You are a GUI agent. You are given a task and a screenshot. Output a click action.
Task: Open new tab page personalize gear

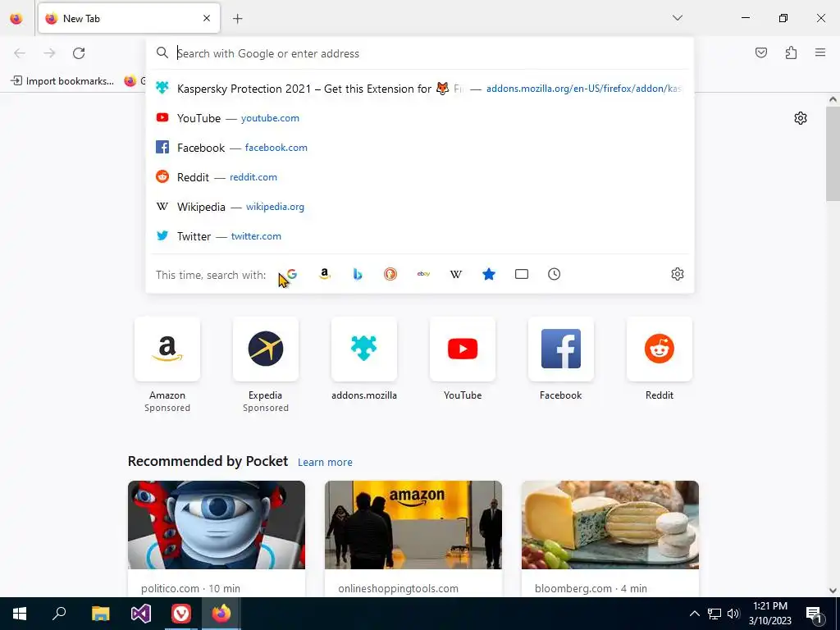click(x=801, y=118)
